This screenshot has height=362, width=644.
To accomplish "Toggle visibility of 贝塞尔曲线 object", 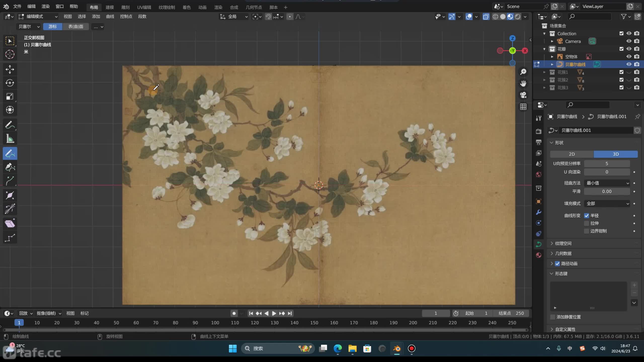I will tap(629, 64).
